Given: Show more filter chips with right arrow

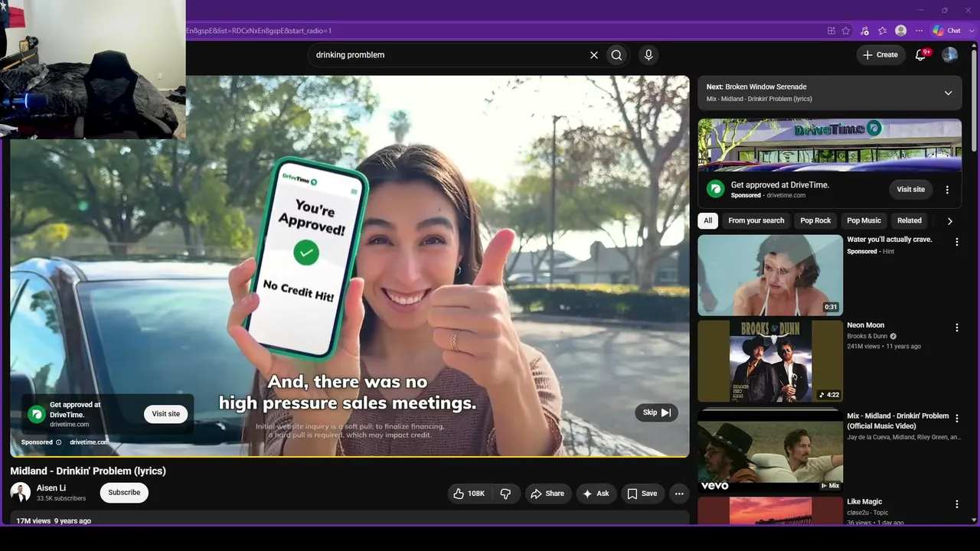Looking at the screenshot, I should 949,221.
